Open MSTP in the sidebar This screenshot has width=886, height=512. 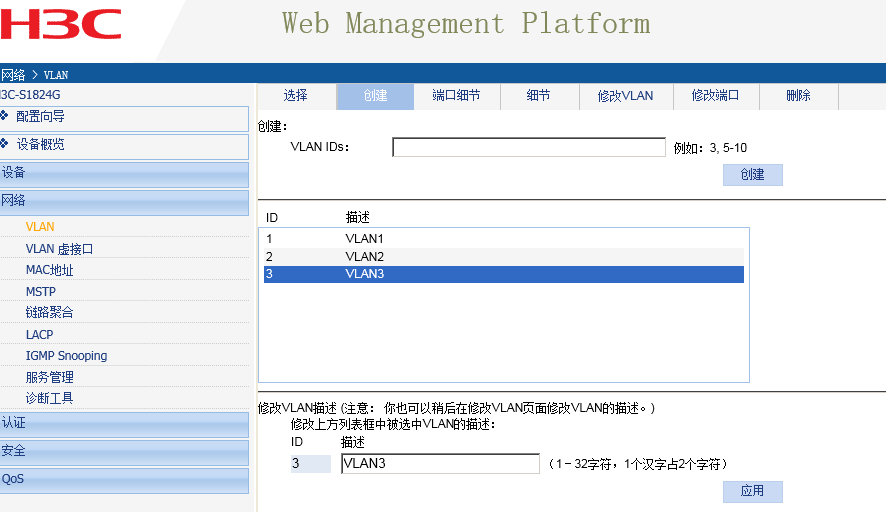[41, 292]
